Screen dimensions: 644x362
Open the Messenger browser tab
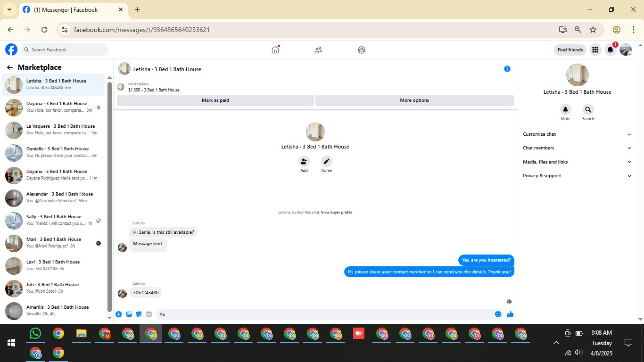pyautogui.click(x=73, y=9)
